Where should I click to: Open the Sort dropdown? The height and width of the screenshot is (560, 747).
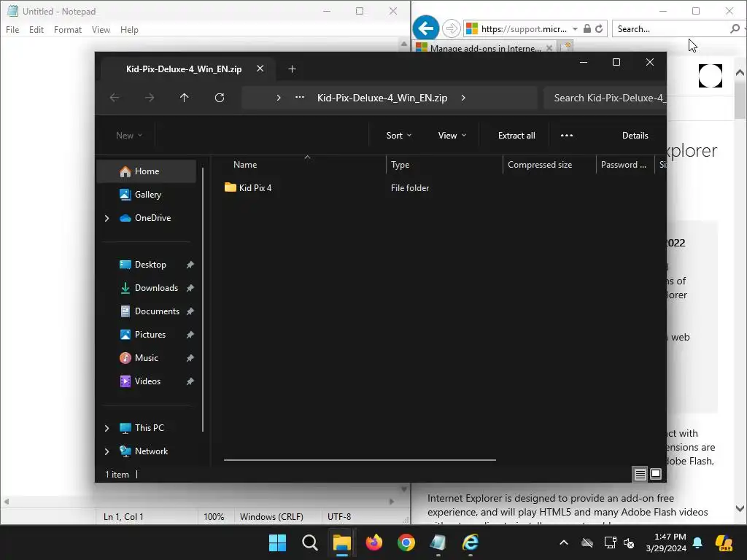pos(399,136)
